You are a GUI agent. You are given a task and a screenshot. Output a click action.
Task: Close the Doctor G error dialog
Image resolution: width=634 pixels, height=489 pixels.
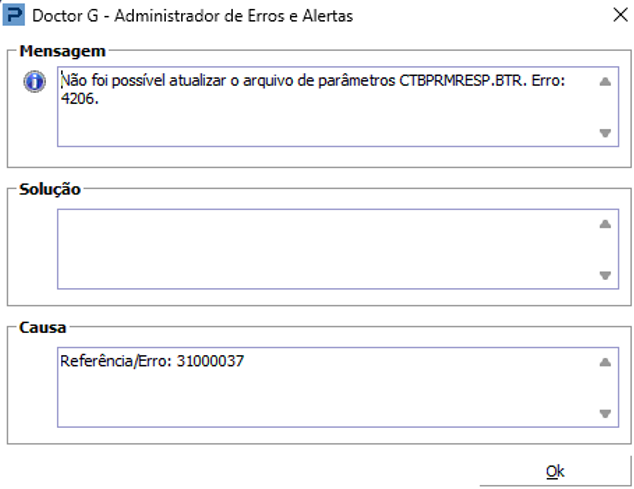618,16
